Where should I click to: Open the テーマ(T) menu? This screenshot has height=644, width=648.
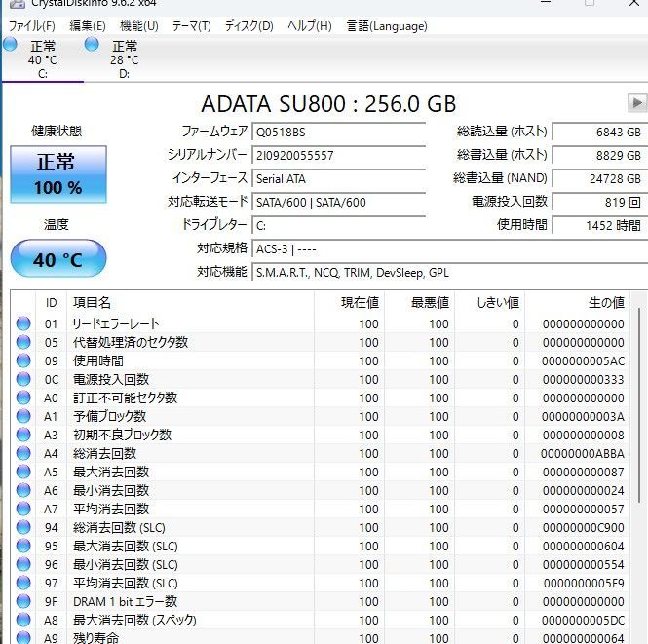(x=191, y=26)
